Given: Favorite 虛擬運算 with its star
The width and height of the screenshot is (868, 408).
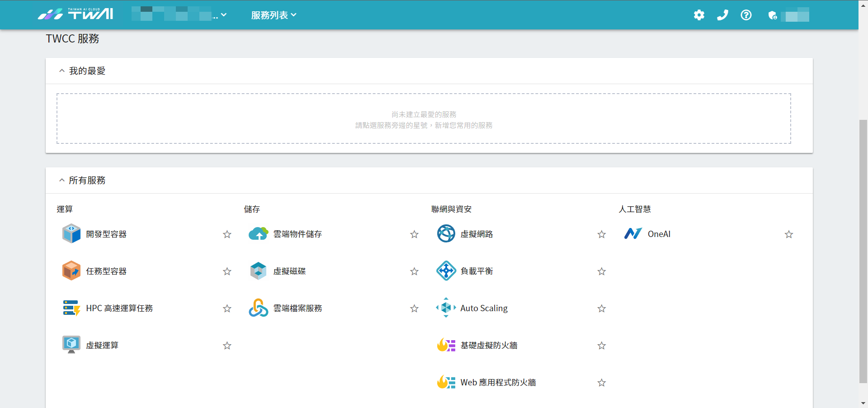Looking at the screenshot, I should coord(227,346).
